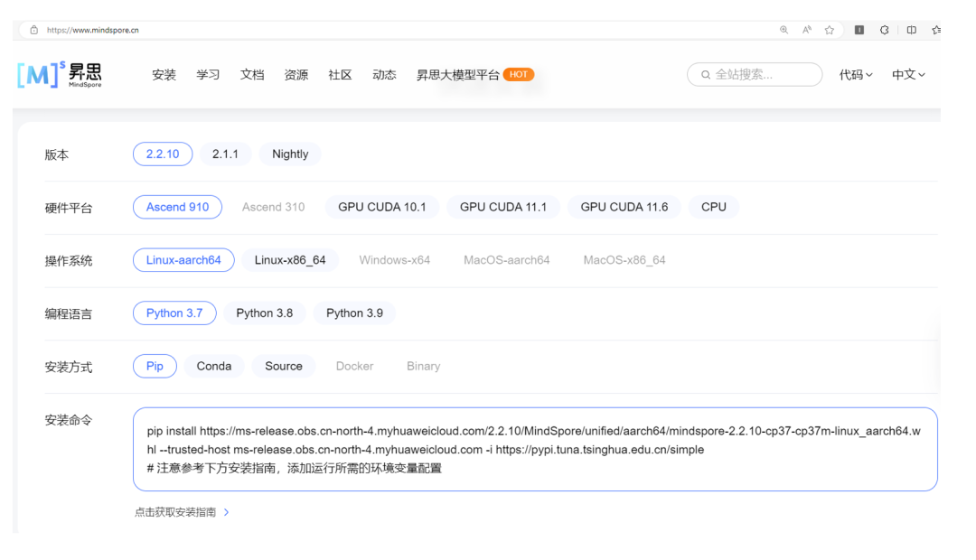Click the pip install command box

[534, 449]
